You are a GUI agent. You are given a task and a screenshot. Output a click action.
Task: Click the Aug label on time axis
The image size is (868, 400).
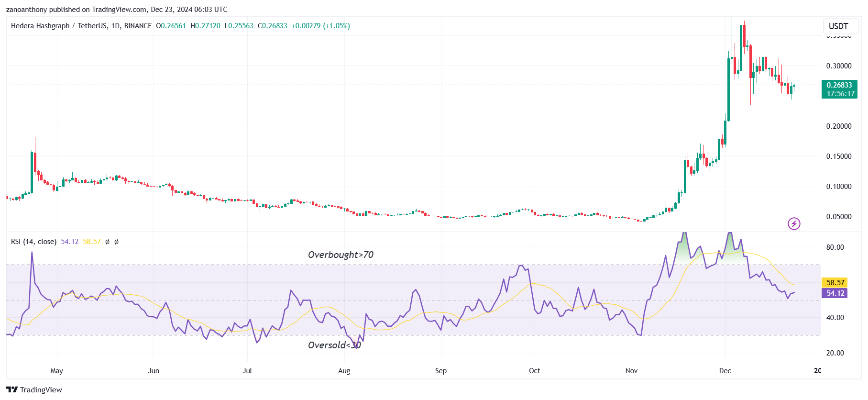pos(344,371)
